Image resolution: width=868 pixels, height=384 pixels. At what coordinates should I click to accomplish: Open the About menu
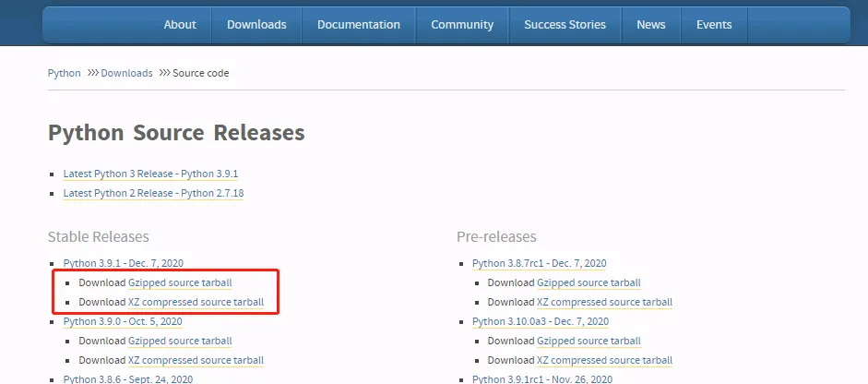click(x=180, y=25)
